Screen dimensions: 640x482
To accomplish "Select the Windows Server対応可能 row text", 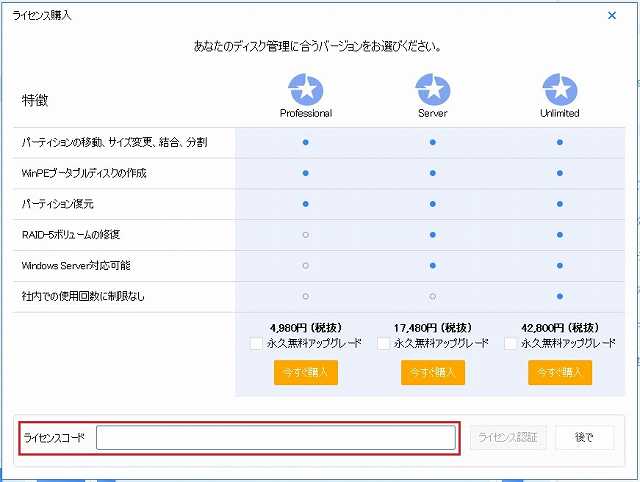I will (x=76, y=266).
